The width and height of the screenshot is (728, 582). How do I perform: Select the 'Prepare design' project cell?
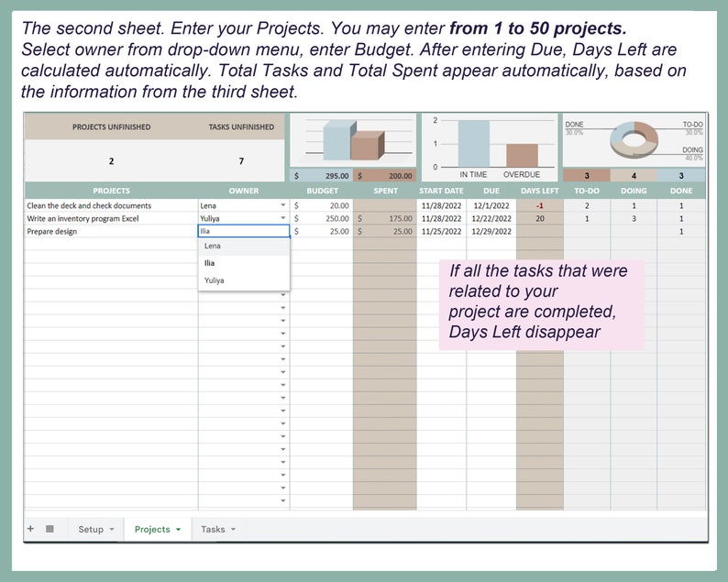tap(112, 231)
